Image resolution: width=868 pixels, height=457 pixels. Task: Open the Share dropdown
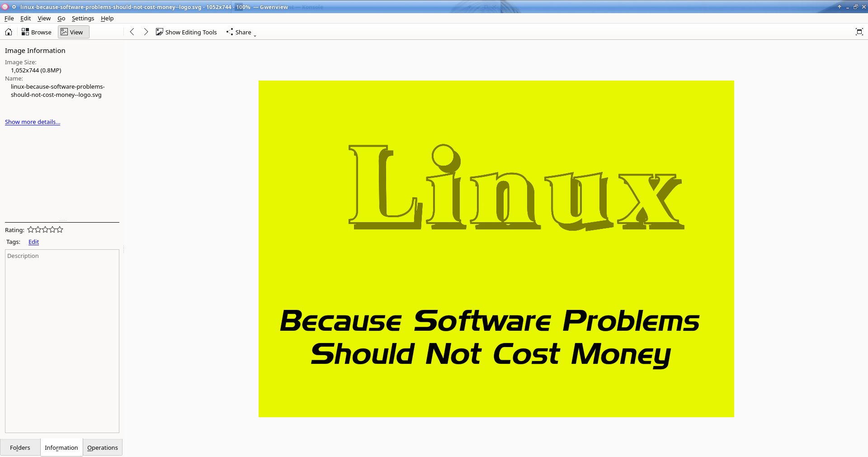click(241, 32)
